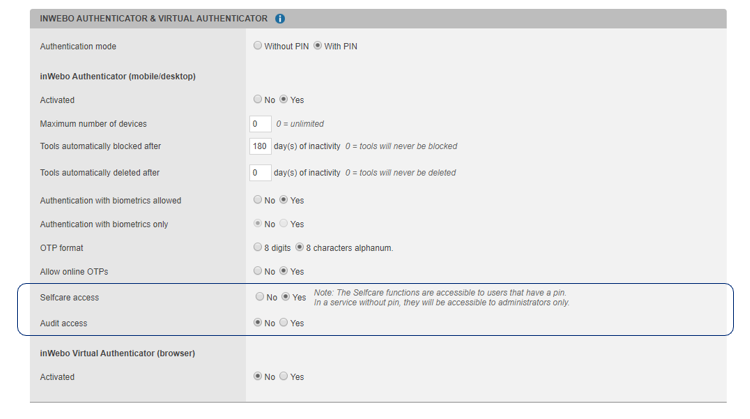Select 'With PIN' authentication mode
The width and height of the screenshot is (750, 419).
pyautogui.click(x=318, y=46)
